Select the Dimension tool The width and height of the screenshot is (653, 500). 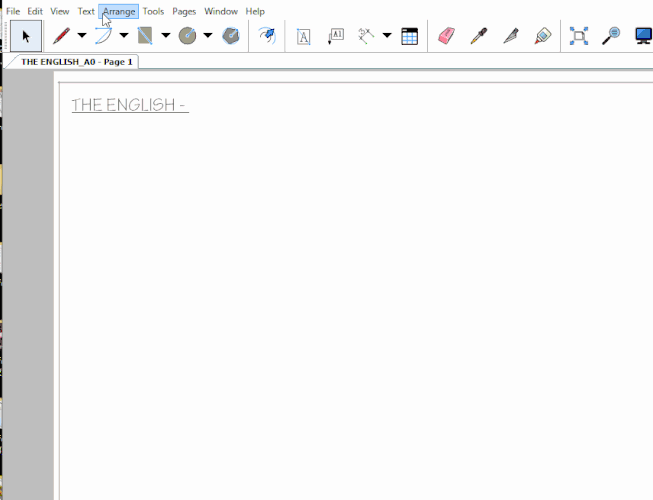[366, 36]
